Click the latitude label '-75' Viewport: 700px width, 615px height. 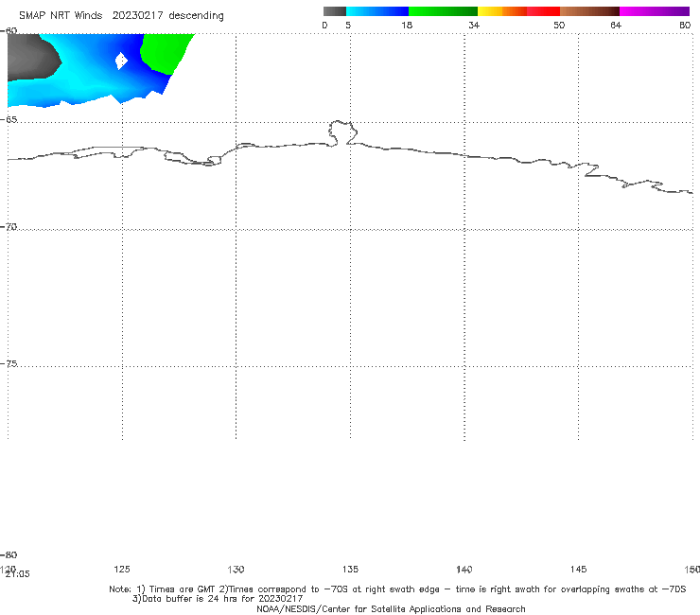coord(9,363)
